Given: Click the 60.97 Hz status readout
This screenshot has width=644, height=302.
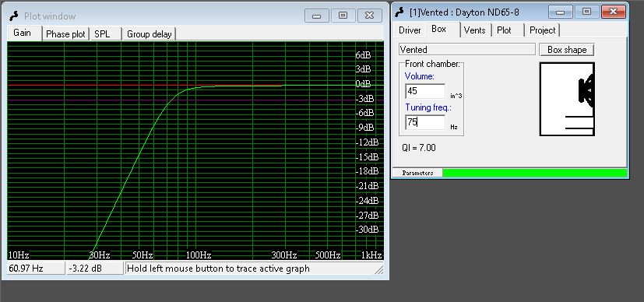Looking at the screenshot, I should [x=36, y=269].
